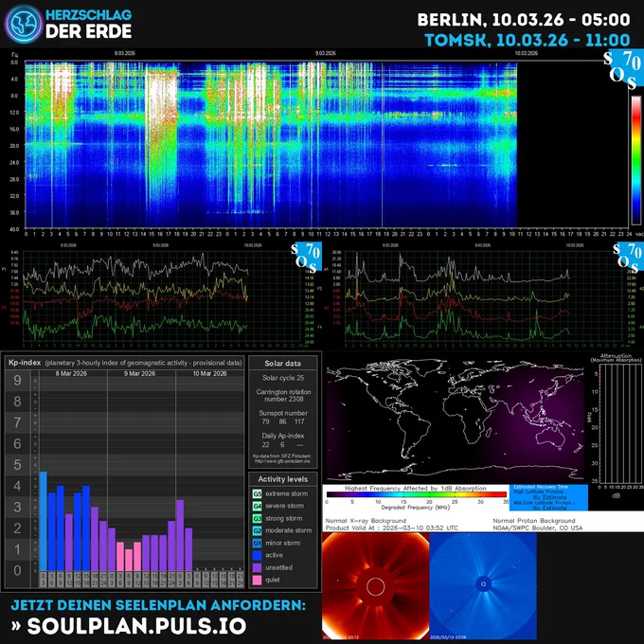Click the Attenuation bar graph panel
This screenshot has width=644, height=644.
pos(619,423)
